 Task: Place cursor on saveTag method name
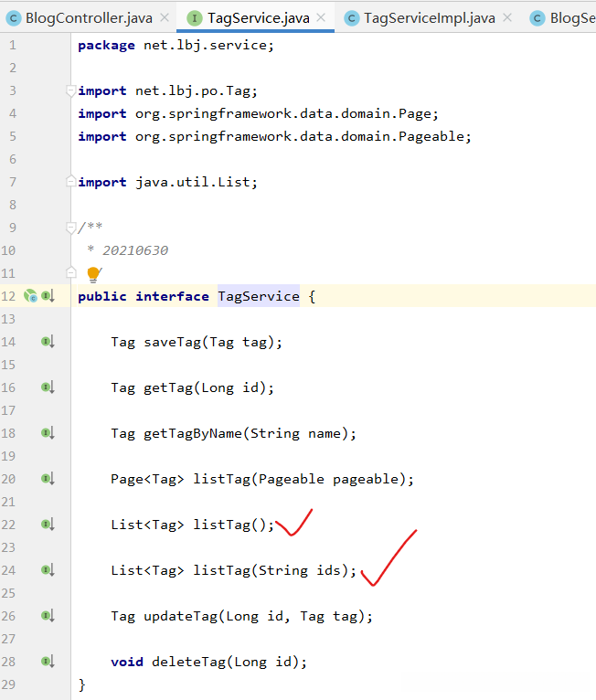pos(173,343)
